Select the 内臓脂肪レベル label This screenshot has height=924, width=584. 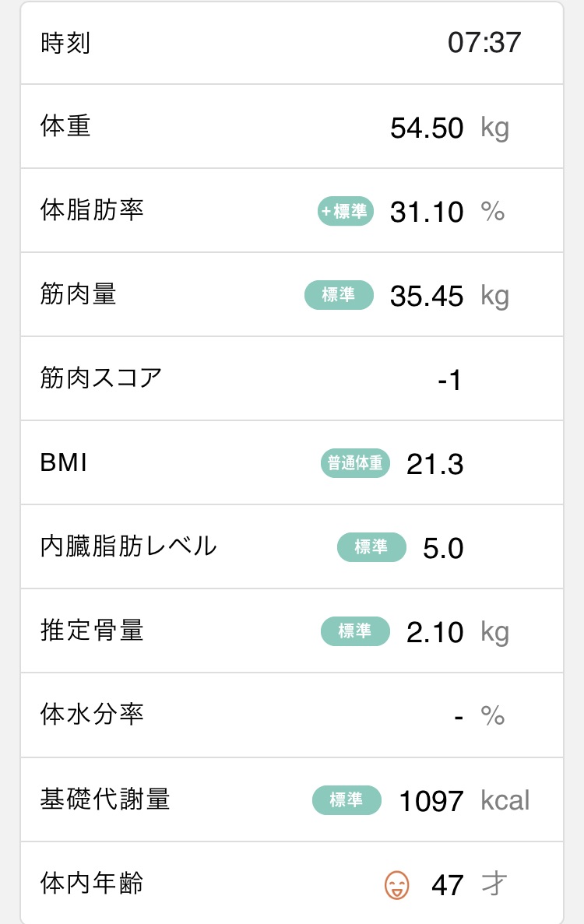[128, 546]
